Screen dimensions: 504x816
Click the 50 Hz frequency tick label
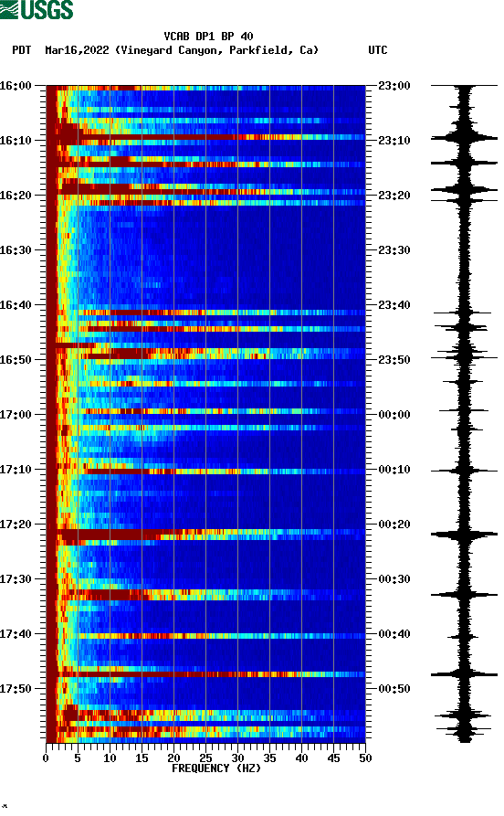click(x=365, y=758)
